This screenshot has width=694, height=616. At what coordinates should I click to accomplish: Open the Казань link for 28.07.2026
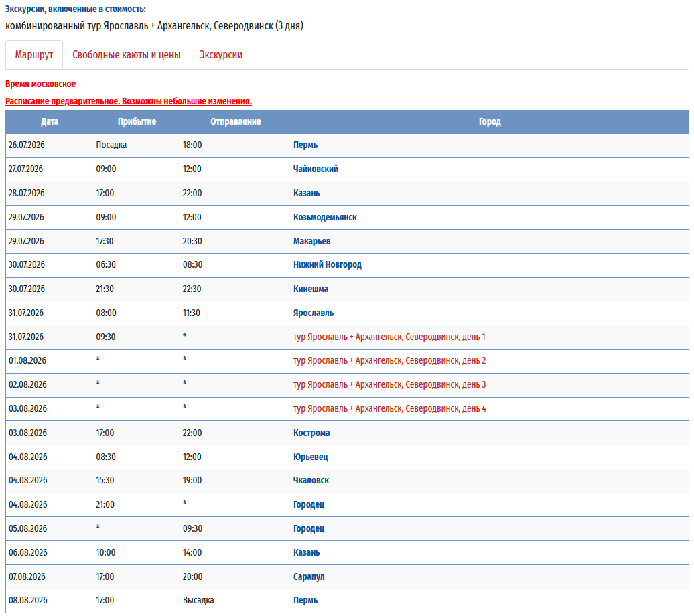[307, 194]
